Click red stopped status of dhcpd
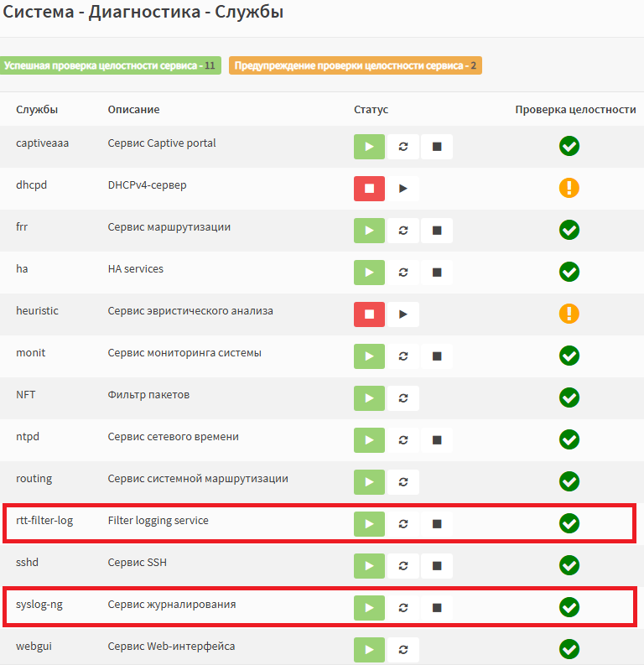 pos(369,189)
